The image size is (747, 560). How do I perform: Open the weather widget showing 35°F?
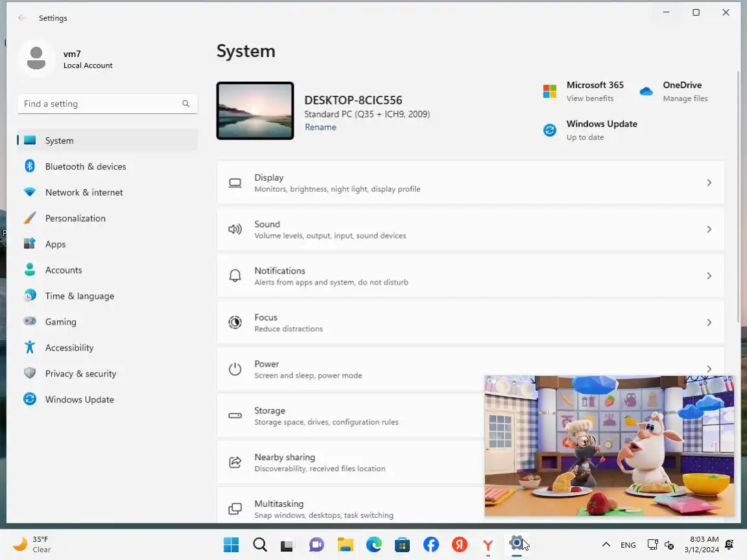click(x=32, y=544)
